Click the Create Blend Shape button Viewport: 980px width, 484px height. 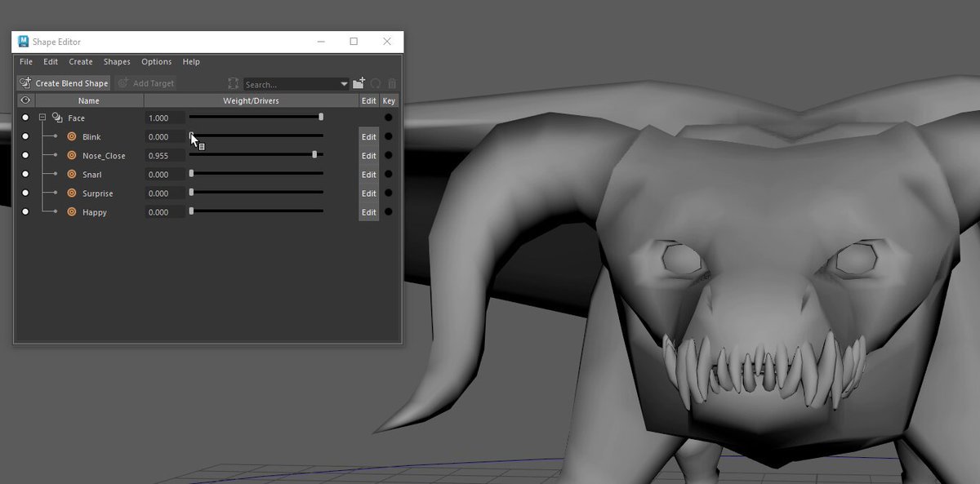(64, 83)
